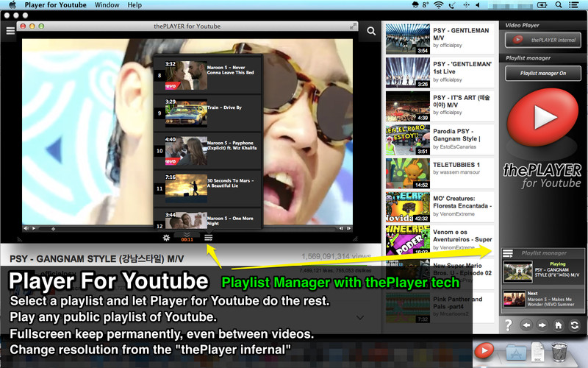This screenshot has height=368, width=588.
Task: Click the battery icon in menu bar
Action: [542, 5]
